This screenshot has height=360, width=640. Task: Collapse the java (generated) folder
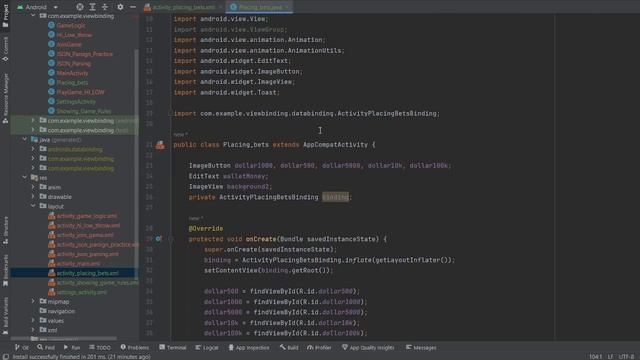point(25,140)
